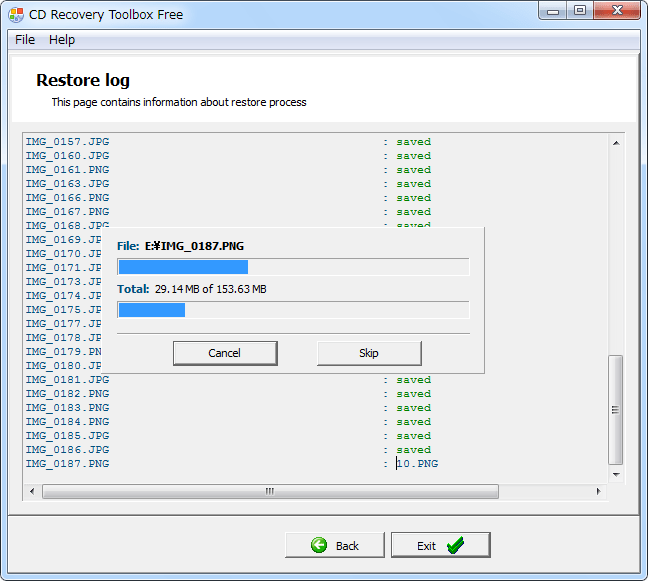Click the Total progress bar
The width and height of the screenshot is (648, 581).
pos(293,310)
